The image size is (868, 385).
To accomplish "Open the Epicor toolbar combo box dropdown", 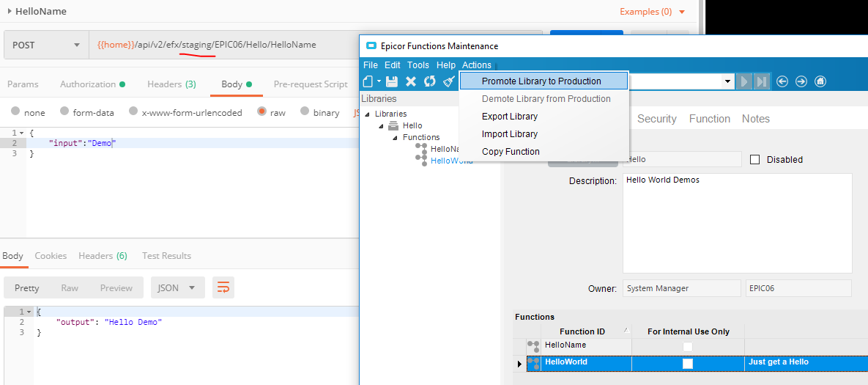I will (x=727, y=82).
